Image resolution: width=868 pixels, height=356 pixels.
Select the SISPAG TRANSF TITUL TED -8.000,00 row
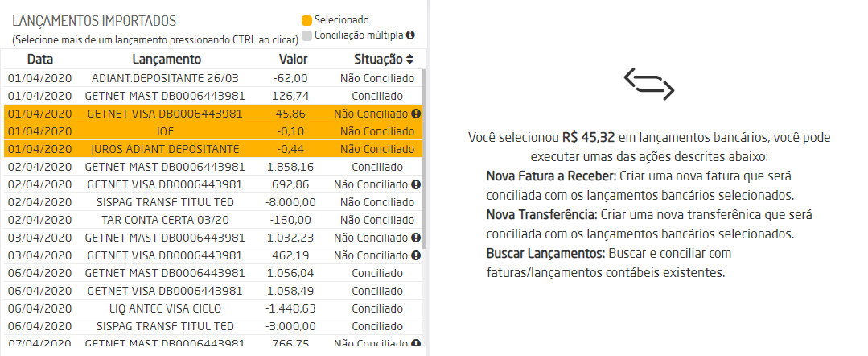(x=166, y=202)
